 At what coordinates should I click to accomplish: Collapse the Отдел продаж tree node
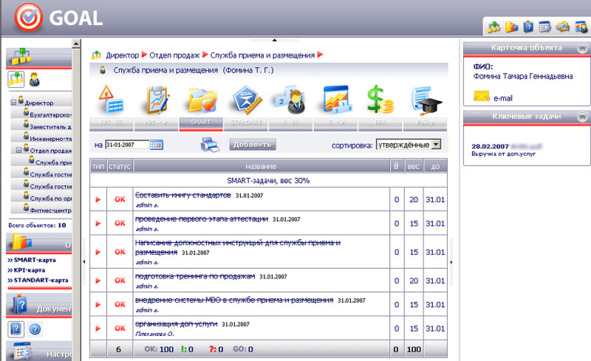[x=19, y=150]
